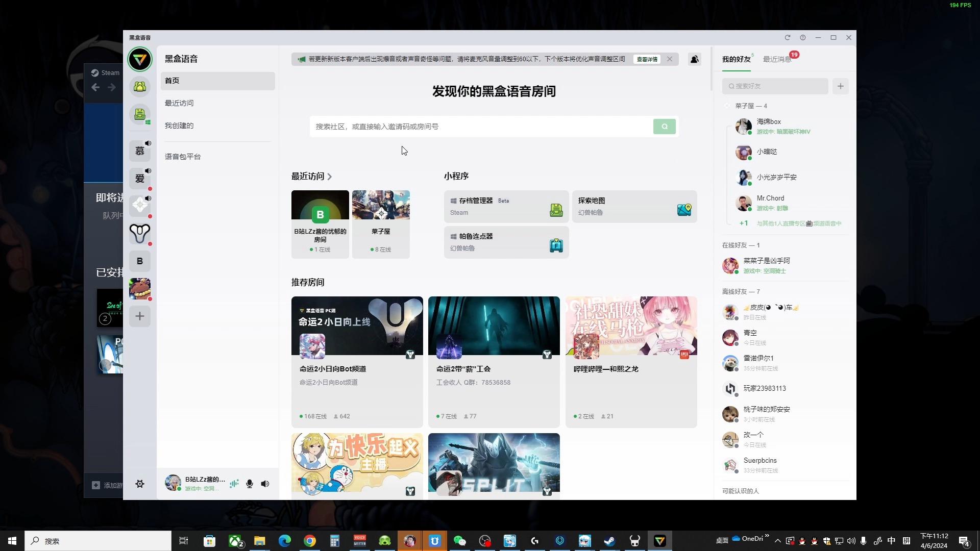This screenshot has height=551, width=980.
Task: Toggle the microphone mute in user panel
Action: click(x=250, y=484)
